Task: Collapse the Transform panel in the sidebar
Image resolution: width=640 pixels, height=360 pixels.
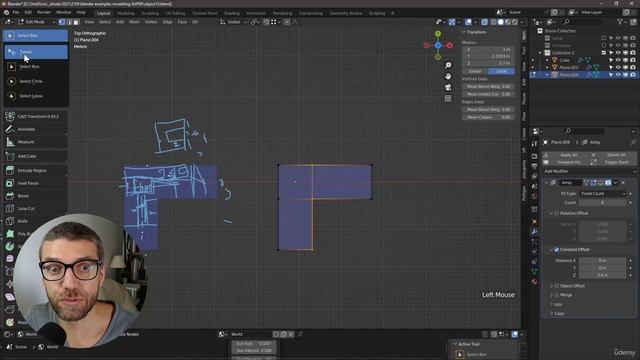Action: pos(464,32)
